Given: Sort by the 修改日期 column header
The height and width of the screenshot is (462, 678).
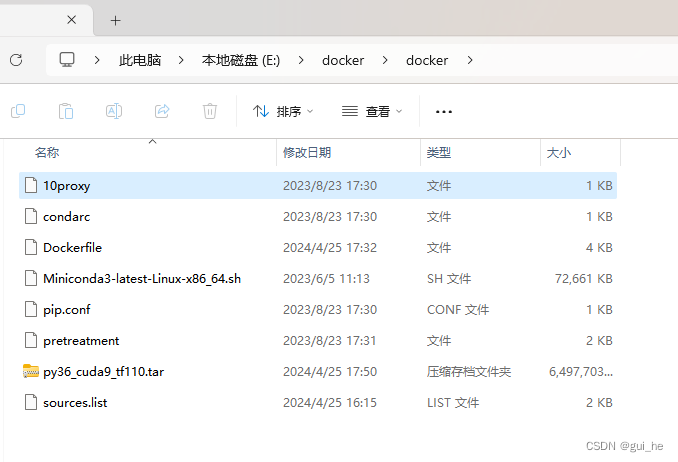Looking at the screenshot, I should point(307,152).
